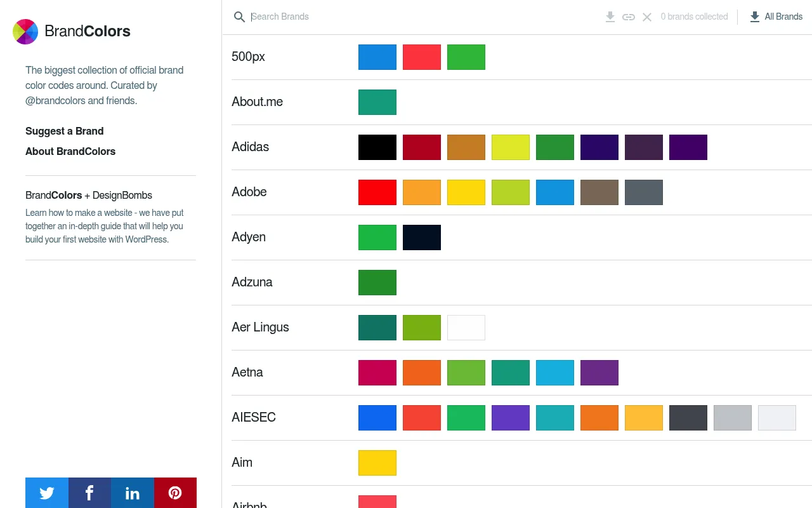
Task: Copy the Adzuna green swatch
Action: click(x=377, y=283)
